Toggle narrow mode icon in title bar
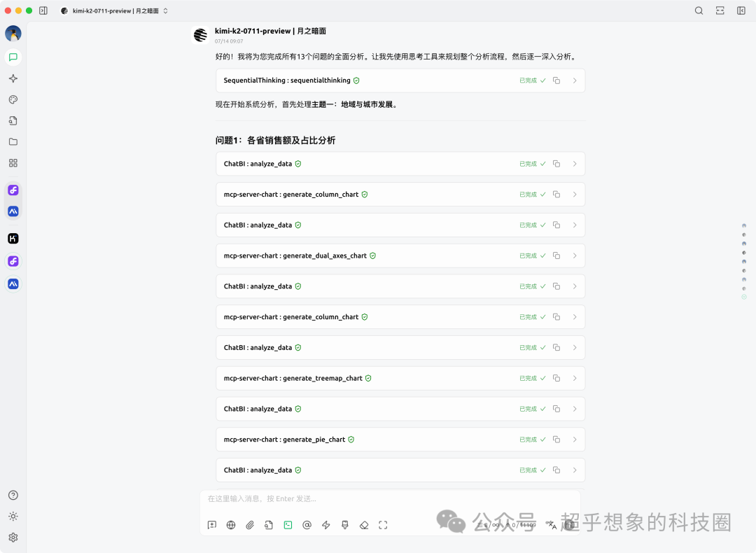Viewport: 756px width, 553px height. pos(720,10)
